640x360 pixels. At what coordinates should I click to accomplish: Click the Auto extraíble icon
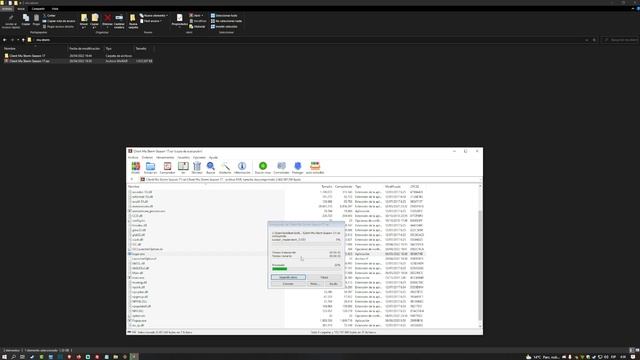point(315,168)
